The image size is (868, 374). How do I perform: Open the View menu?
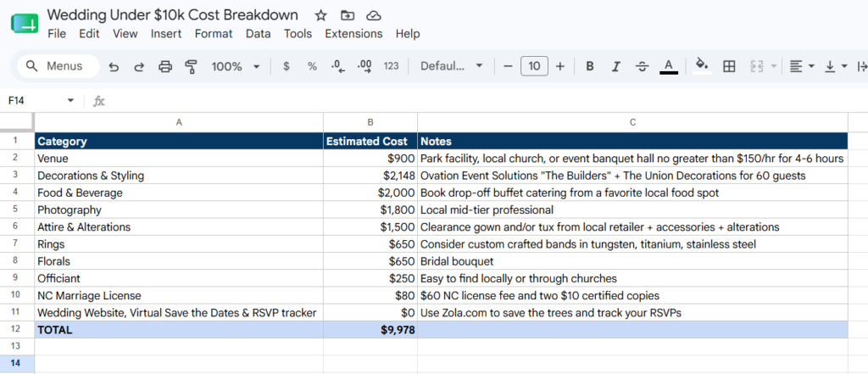click(x=125, y=34)
